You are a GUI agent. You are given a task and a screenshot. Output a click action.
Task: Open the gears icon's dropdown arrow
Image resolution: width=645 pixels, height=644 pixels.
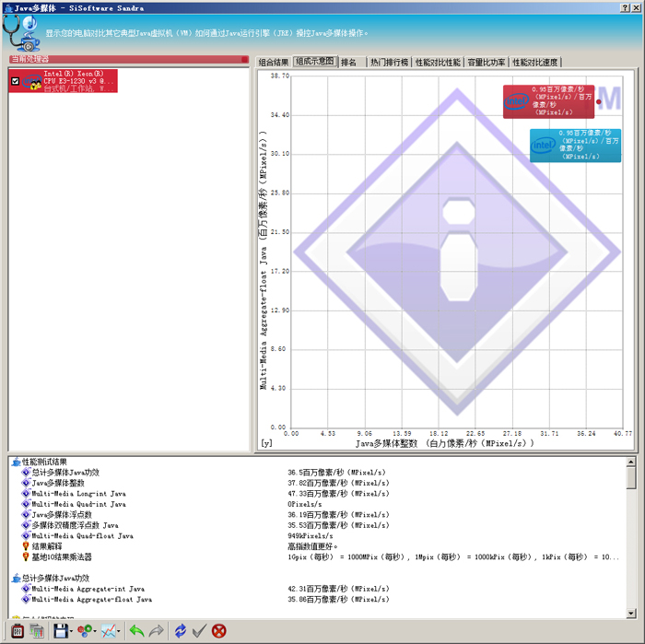(x=95, y=631)
